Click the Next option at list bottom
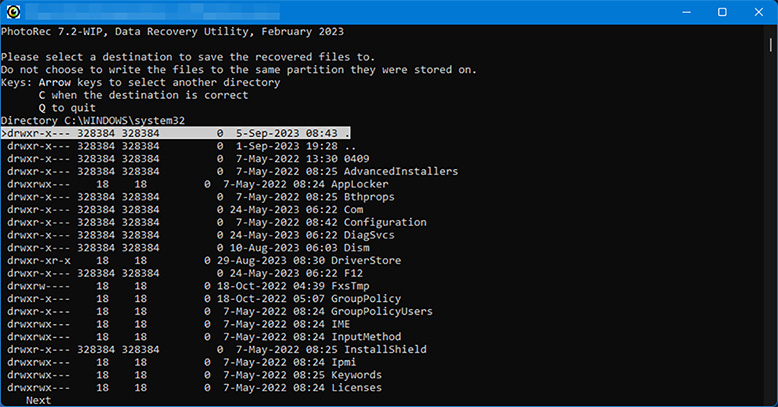778x407 pixels. point(38,400)
